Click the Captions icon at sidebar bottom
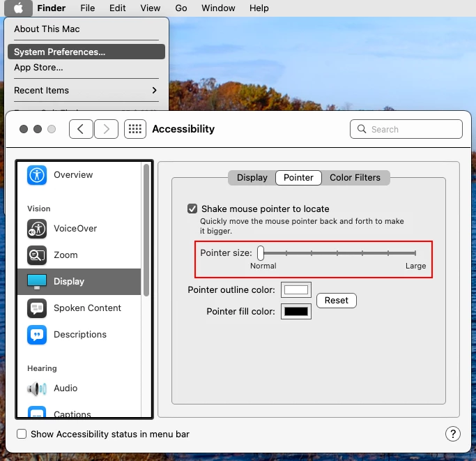 (x=37, y=412)
